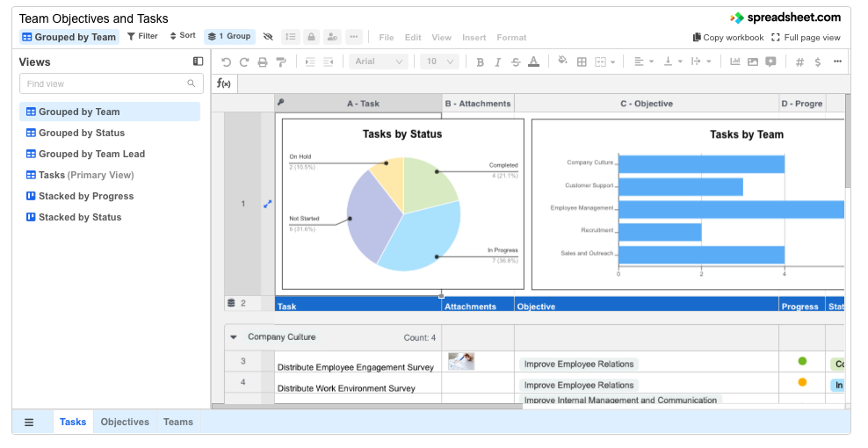Select the C - Objective column header

tap(647, 104)
